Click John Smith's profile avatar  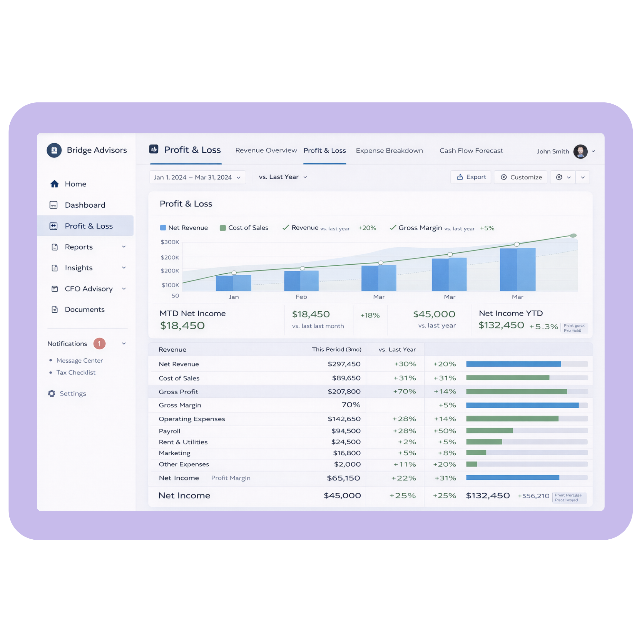tap(580, 151)
